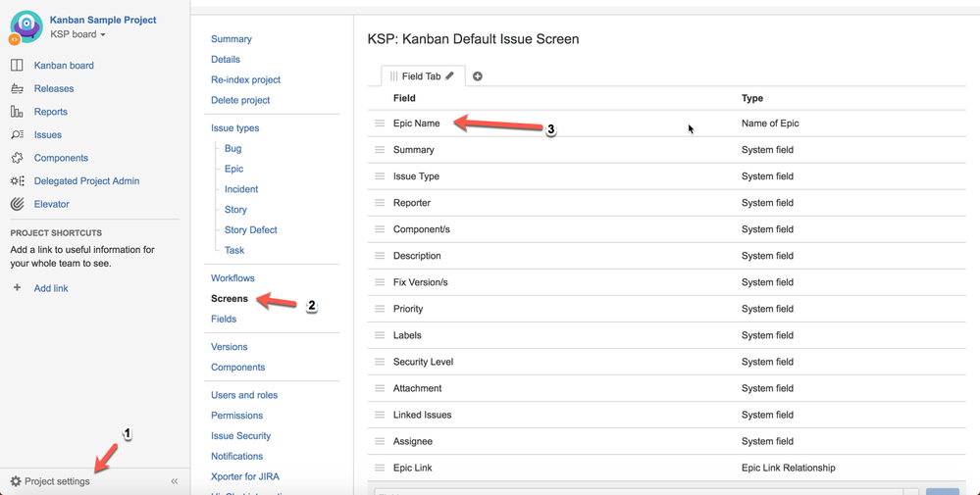Click the drag handle of the Security Level row
Image resolution: width=980 pixels, height=495 pixels.
tap(380, 362)
